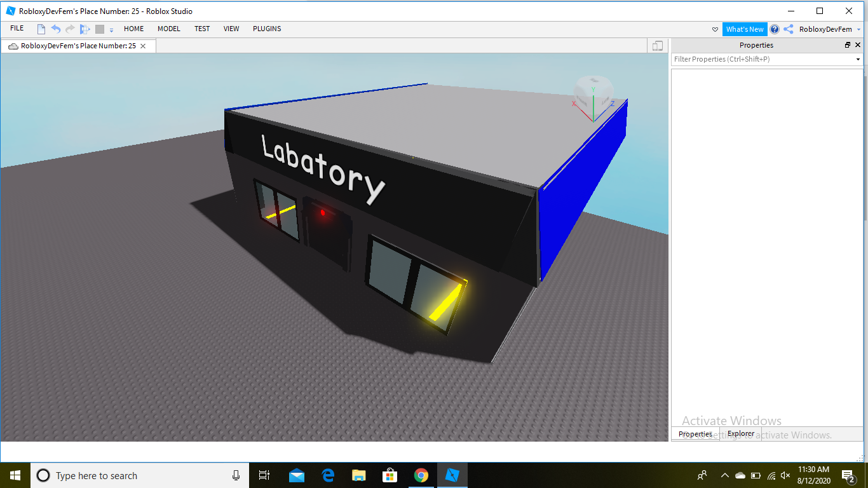Maximize the Roblox Studio window

click(x=820, y=11)
